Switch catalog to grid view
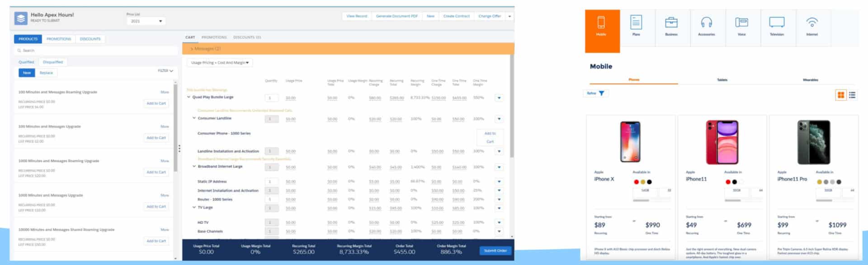 (x=841, y=95)
